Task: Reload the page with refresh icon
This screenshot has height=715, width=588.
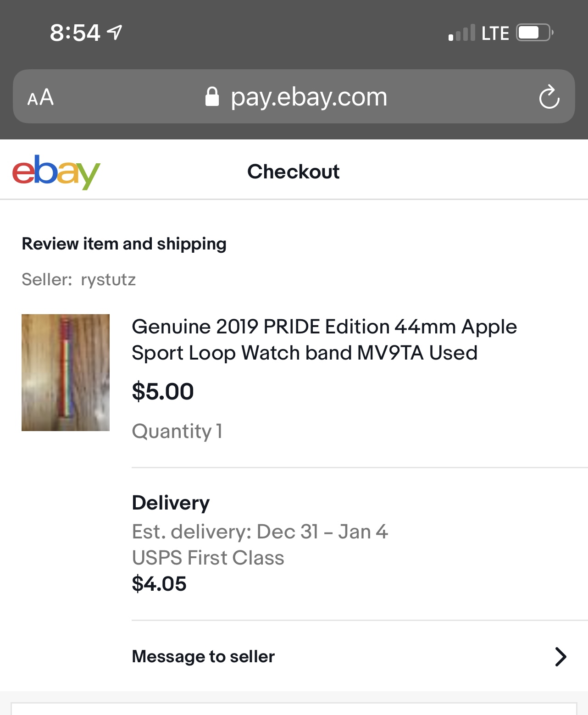Action: pyautogui.click(x=549, y=97)
